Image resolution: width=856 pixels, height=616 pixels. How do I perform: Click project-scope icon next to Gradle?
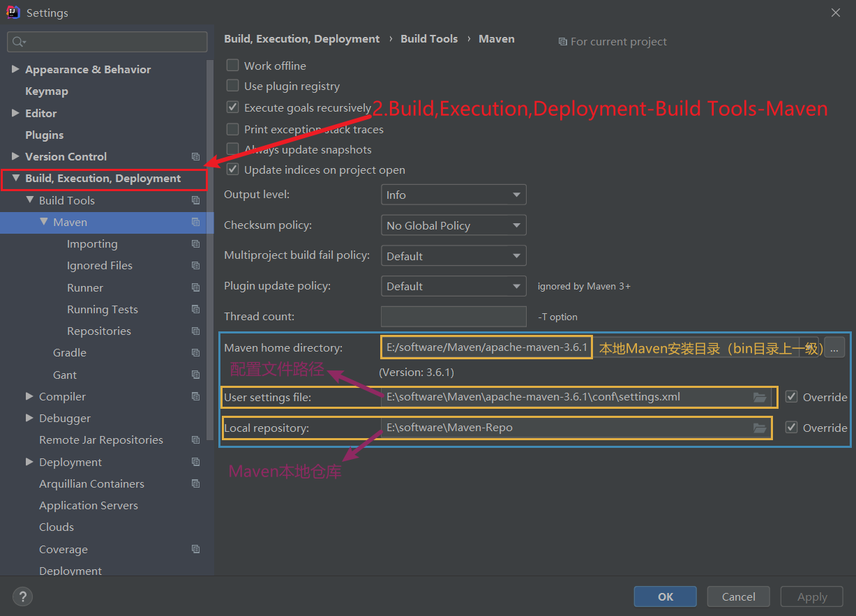click(195, 353)
